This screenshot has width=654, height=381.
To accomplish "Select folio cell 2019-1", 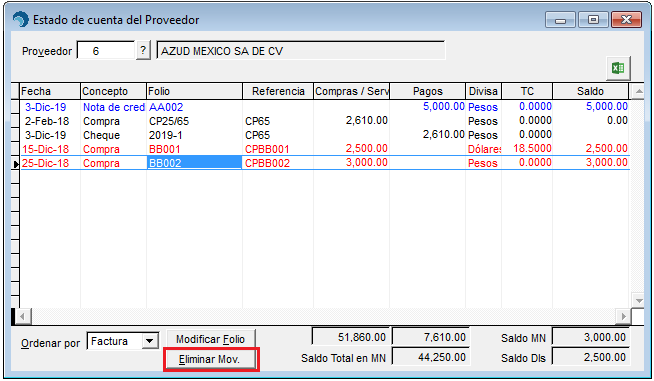I will pos(194,135).
